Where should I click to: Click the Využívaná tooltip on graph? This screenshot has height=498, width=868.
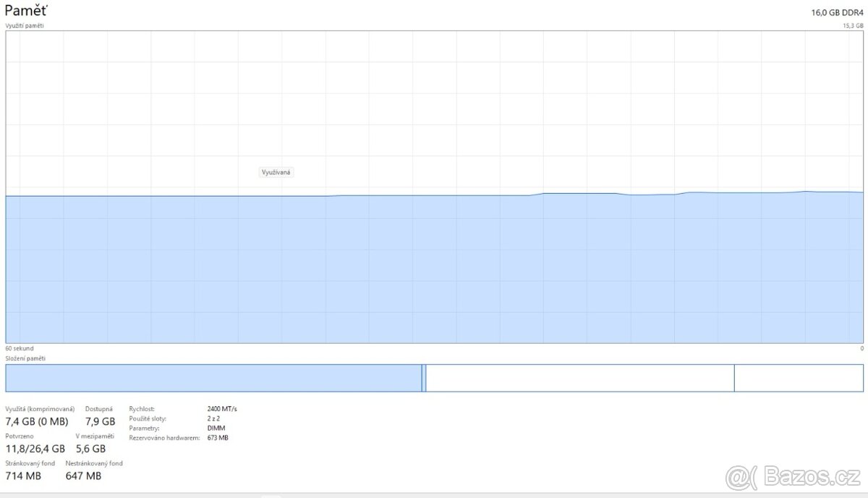[x=276, y=172]
